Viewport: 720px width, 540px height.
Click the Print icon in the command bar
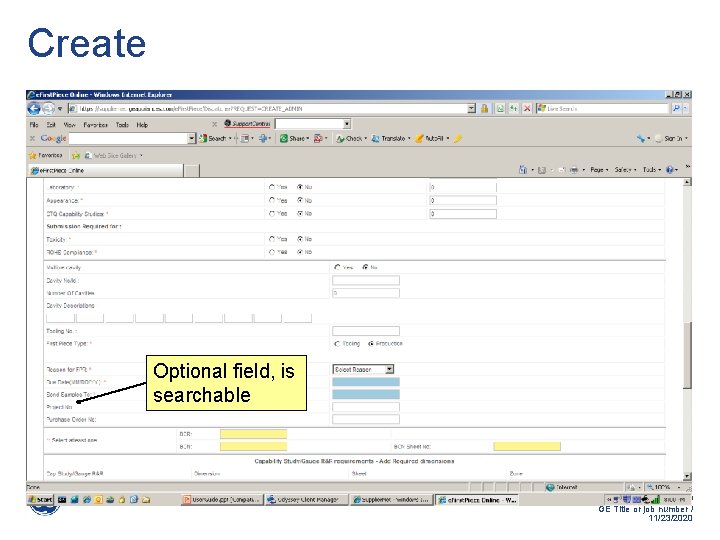pyautogui.click(x=574, y=170)
